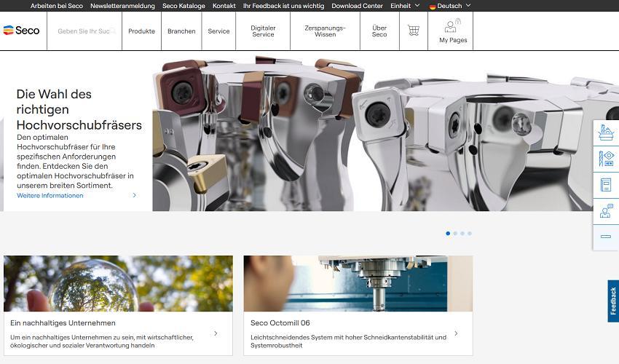Open the Branchen menu
Screen dimensions: 619x364
[x=181, y=31]
